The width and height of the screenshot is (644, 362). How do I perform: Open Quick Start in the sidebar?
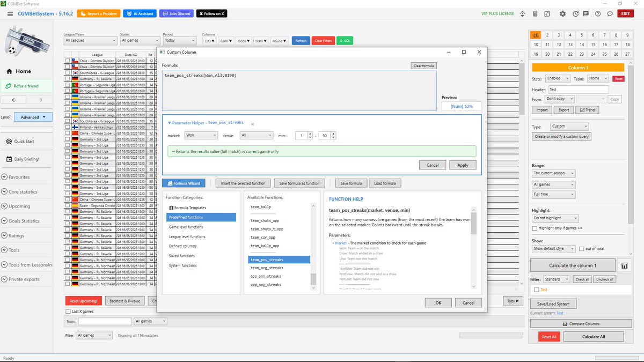[20, 142]
